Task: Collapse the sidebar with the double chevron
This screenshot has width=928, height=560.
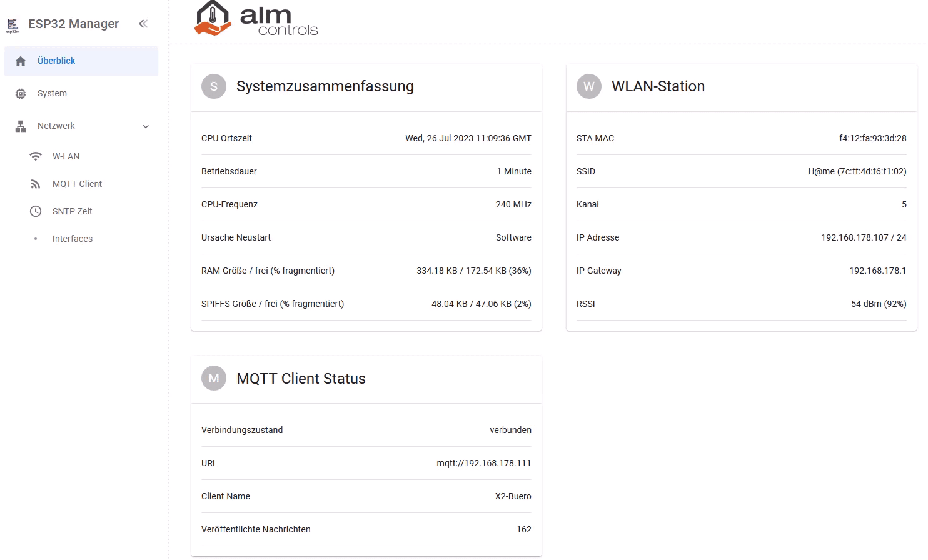Action: [143, 24]
